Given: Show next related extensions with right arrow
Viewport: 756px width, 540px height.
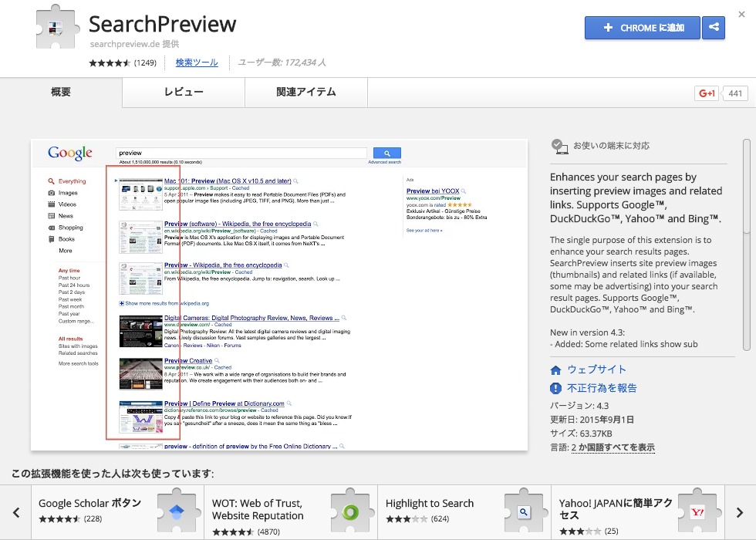Looking at the screenshot, I should point(740,512).
